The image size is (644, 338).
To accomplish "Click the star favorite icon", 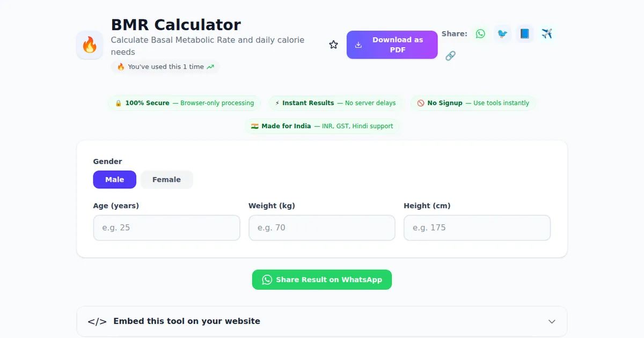I will [x=333, y=45].
